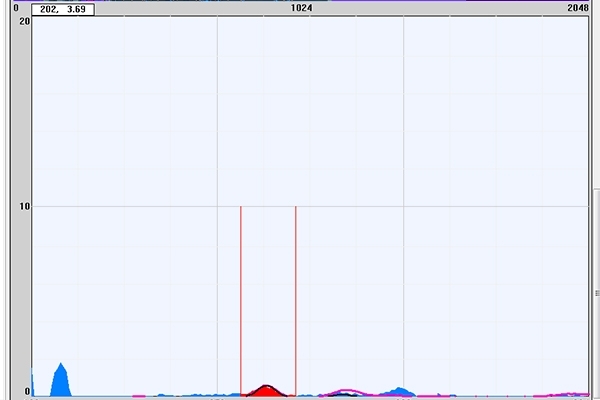
Task: Click the vertical gridline below 1024 label's left
Action: point(218,150)
